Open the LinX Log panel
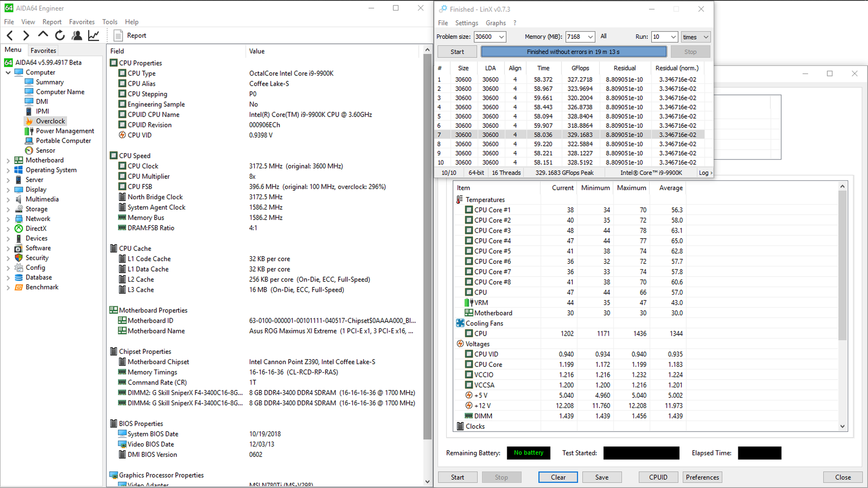 point(705,173)
